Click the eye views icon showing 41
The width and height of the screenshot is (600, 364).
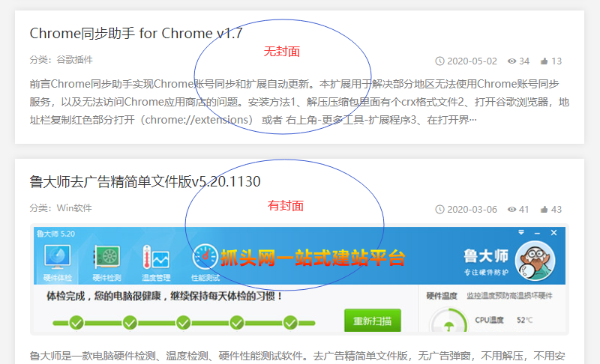pyautogui.click(x=511, y=209)
